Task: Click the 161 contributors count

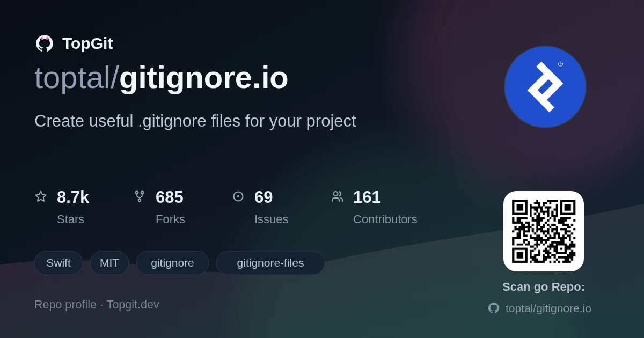Action: point(367,197)
